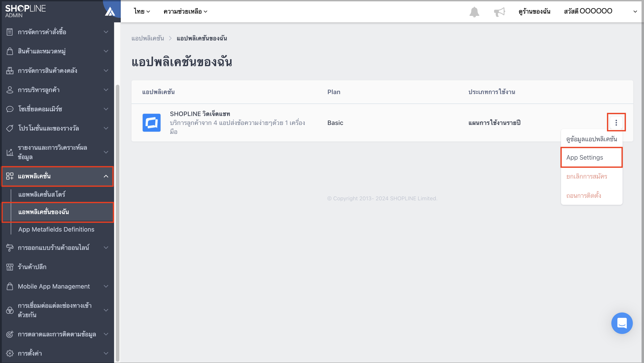Click the reports and analytics chart icon
This screenshot has height=363, width=644.
(x=9, y=152)
